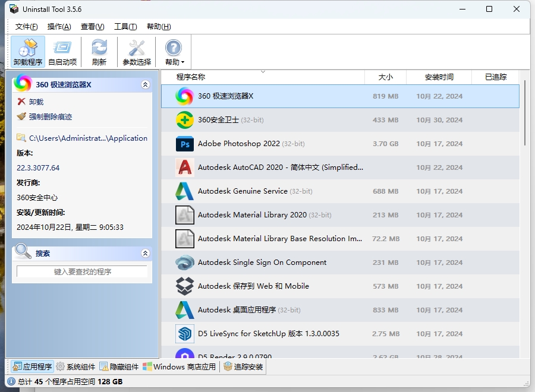Open the 工具(T) menu

click(x=125, y=27)
